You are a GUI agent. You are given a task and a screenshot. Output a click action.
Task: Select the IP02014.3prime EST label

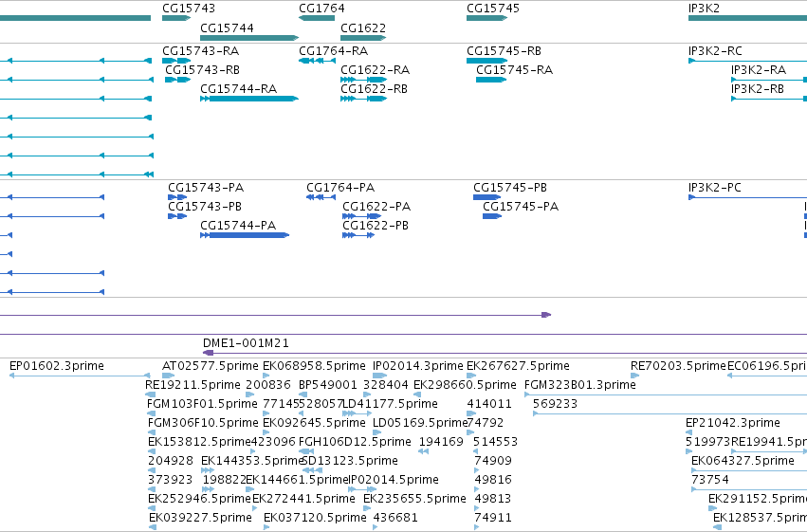click(x=418, y=366)
